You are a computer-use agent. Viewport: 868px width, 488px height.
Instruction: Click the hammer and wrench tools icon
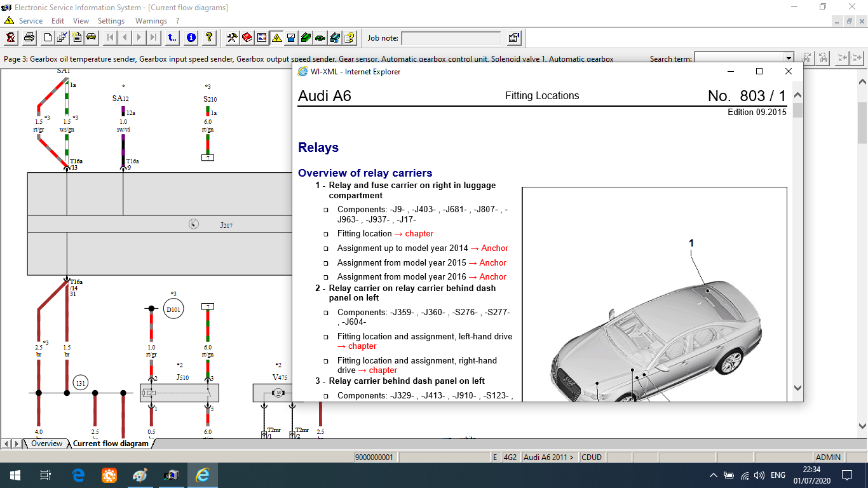[x=233, y=37]
